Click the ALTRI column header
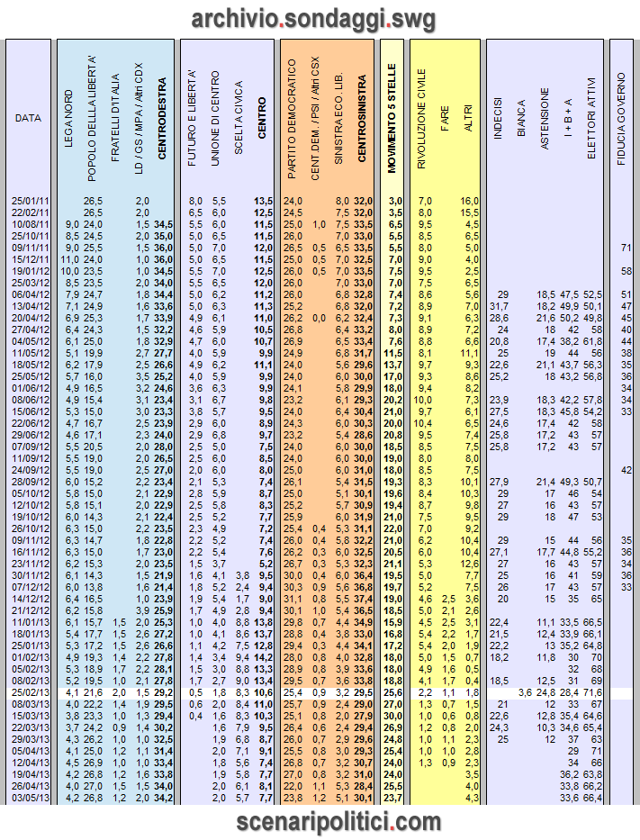640x840 pixels. pyautogui.click(x=468, y=119)
